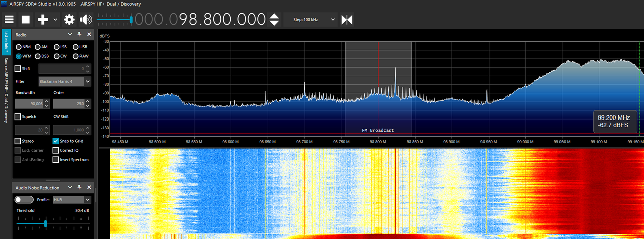Mute audio with the speaker icon

coord(86,20)
